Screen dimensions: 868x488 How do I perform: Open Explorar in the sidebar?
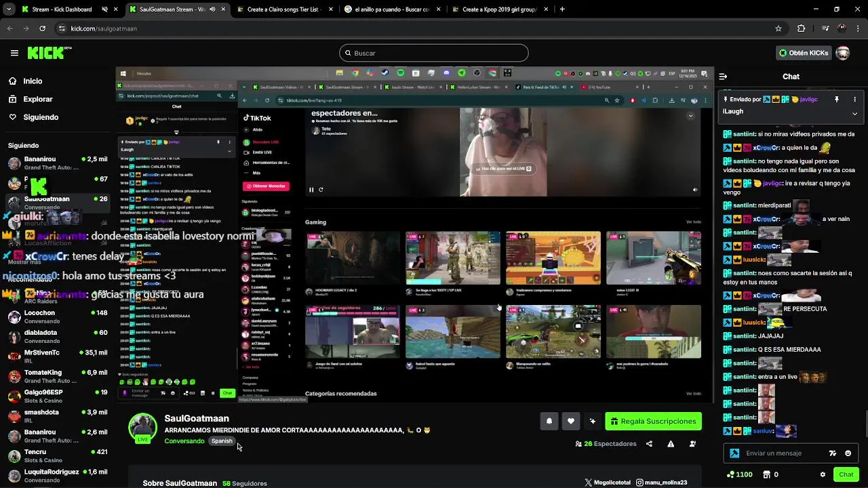click(37, 99)
